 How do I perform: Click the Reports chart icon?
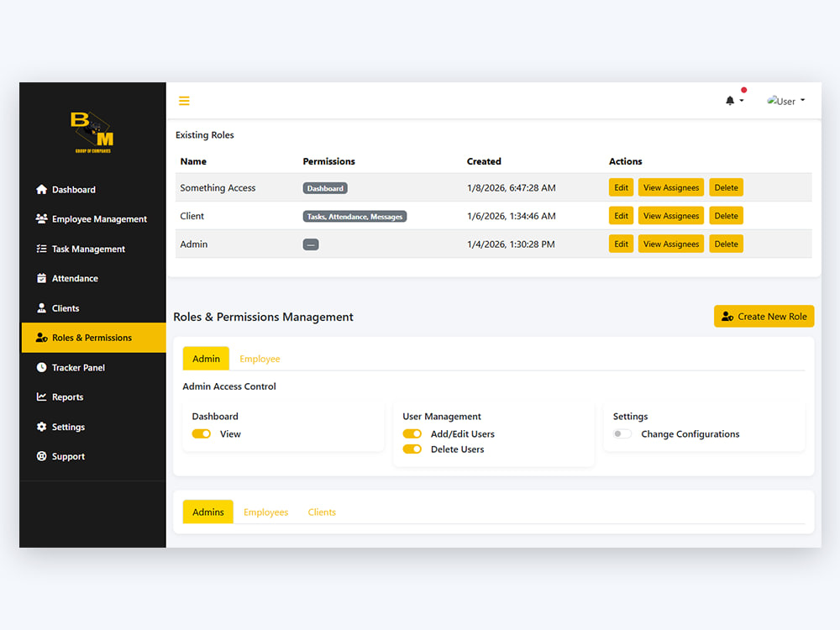point(41,397)
